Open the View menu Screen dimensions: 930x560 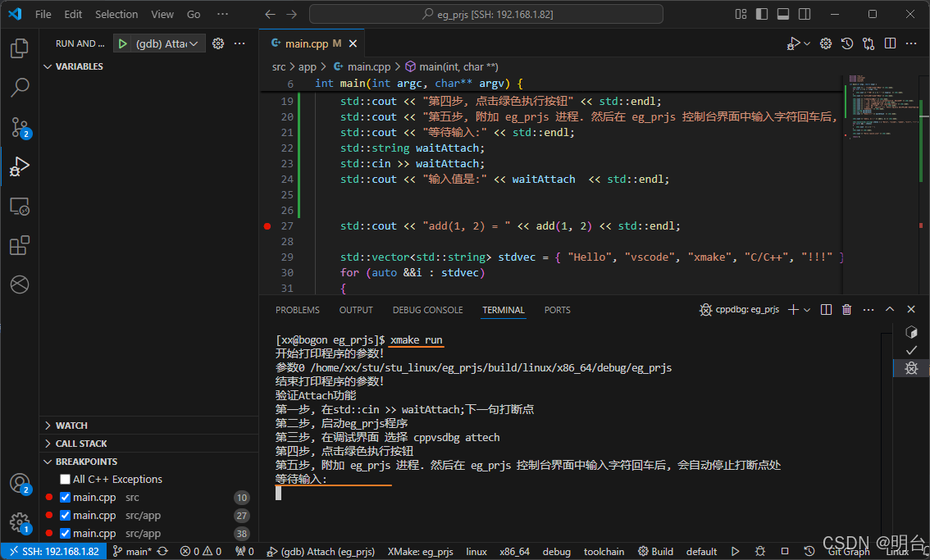162,14
